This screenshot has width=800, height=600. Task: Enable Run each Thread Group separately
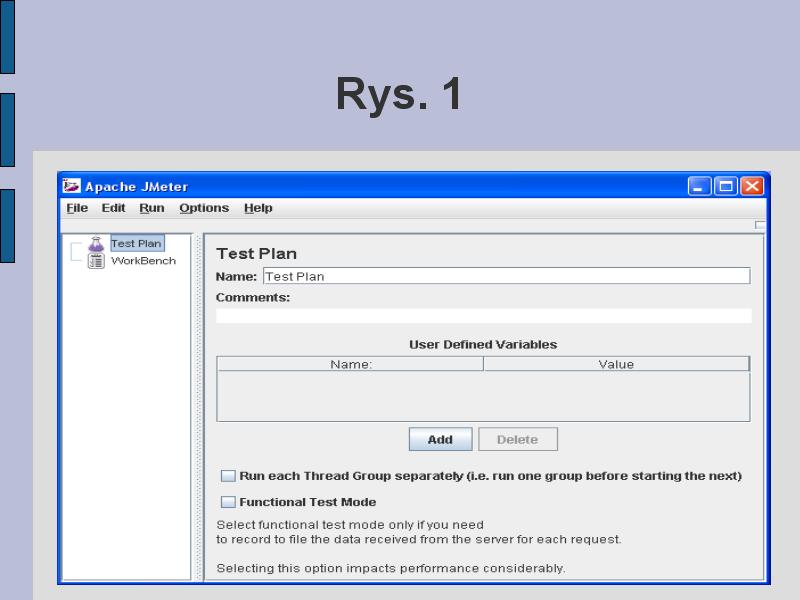pyautogui.click(x=228, y=476)
